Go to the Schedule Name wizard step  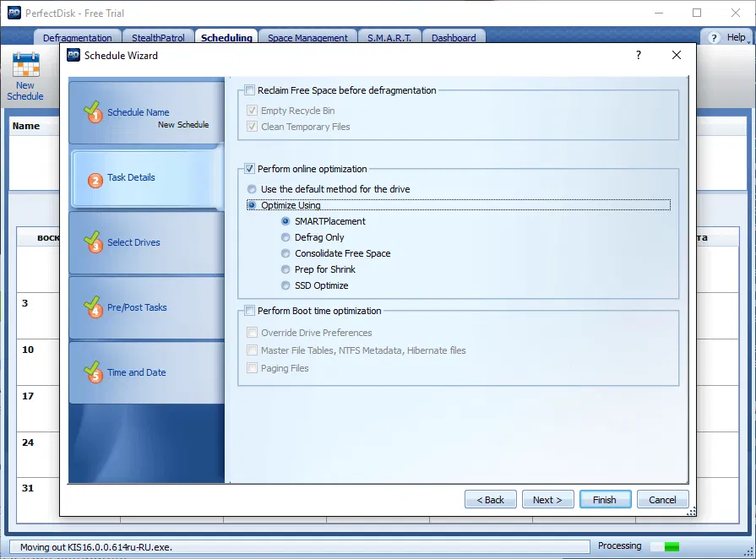point(147,113)
